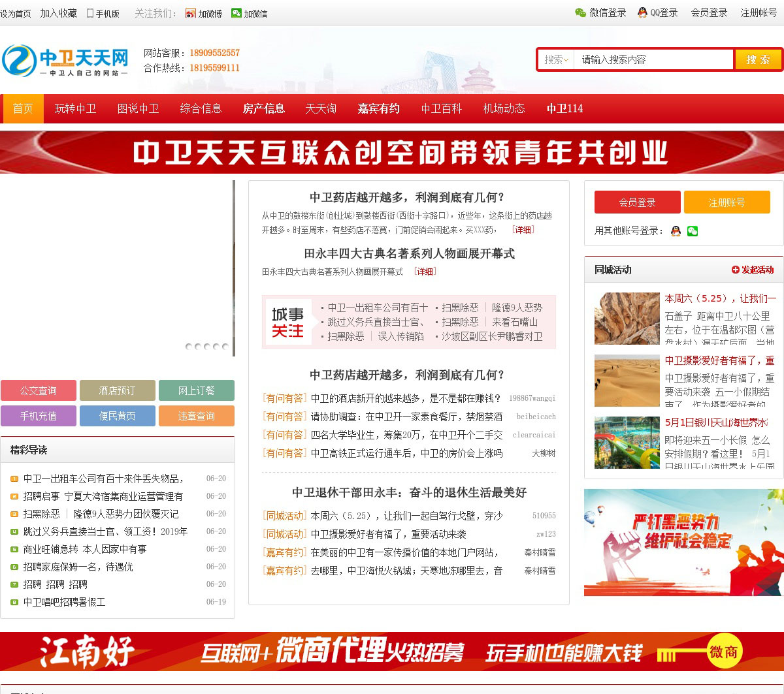Open the 首页 navigation tab
This screenshot has height=694, width=784.
24,108
